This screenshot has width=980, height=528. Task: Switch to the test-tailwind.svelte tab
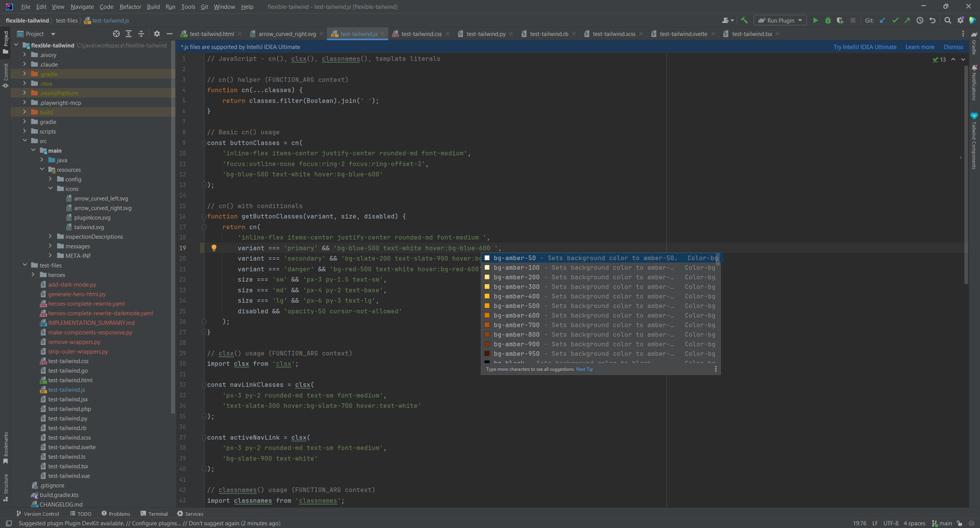pyautogui.click(x=683, y=34)
